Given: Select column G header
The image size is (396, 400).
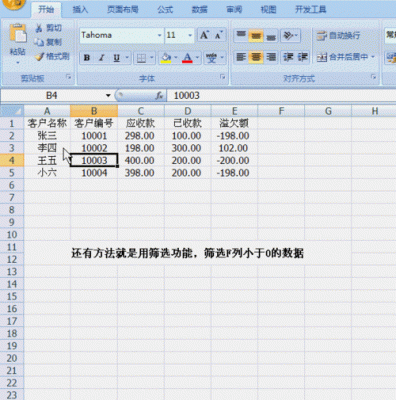Looking at the screenshot, I should pos(328,111).
